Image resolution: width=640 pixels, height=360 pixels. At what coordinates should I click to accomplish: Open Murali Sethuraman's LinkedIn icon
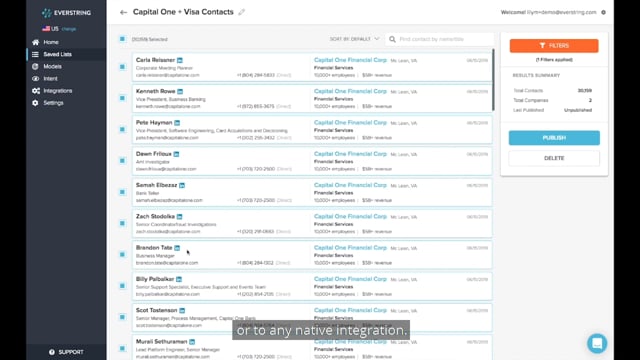[x=192, y=342]
